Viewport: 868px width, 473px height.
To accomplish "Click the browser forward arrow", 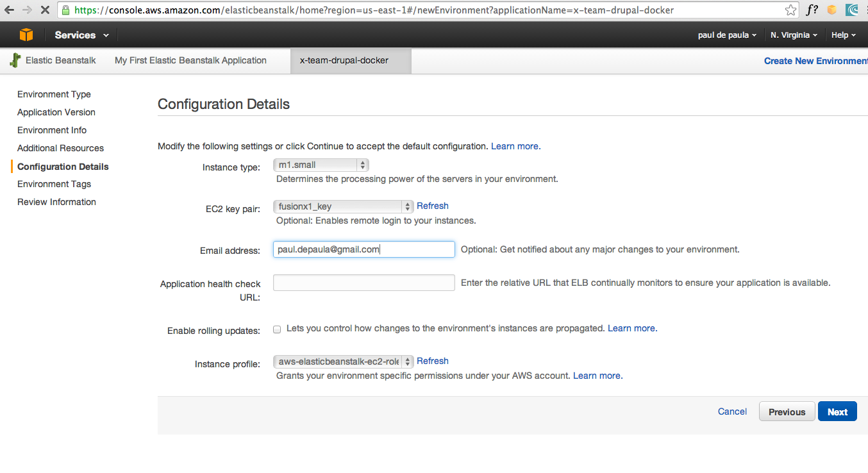I will 27,10.
